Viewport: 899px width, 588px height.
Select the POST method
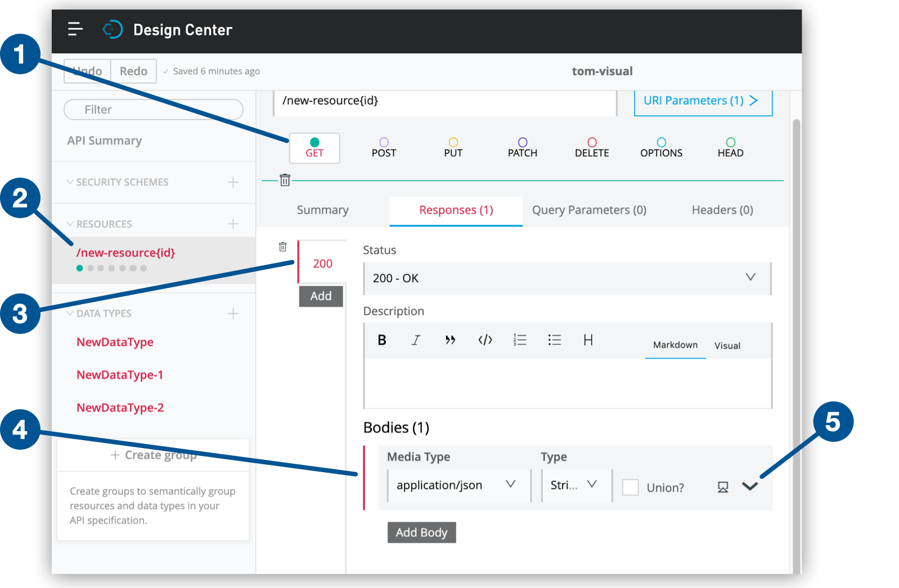(x=384, y=148)
